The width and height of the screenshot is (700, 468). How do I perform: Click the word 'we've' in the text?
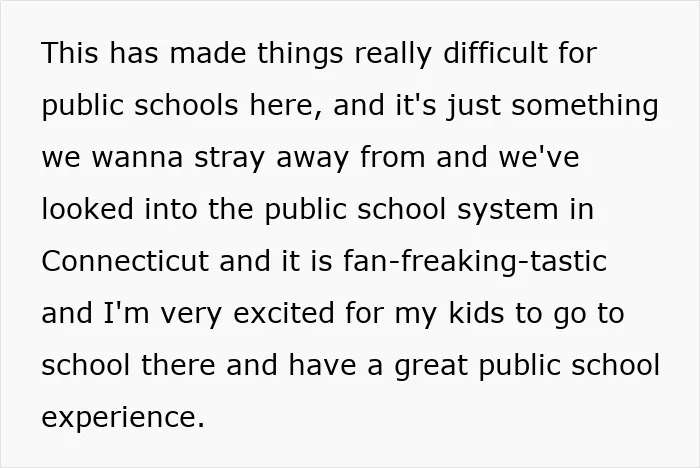(x=539, y=157)
